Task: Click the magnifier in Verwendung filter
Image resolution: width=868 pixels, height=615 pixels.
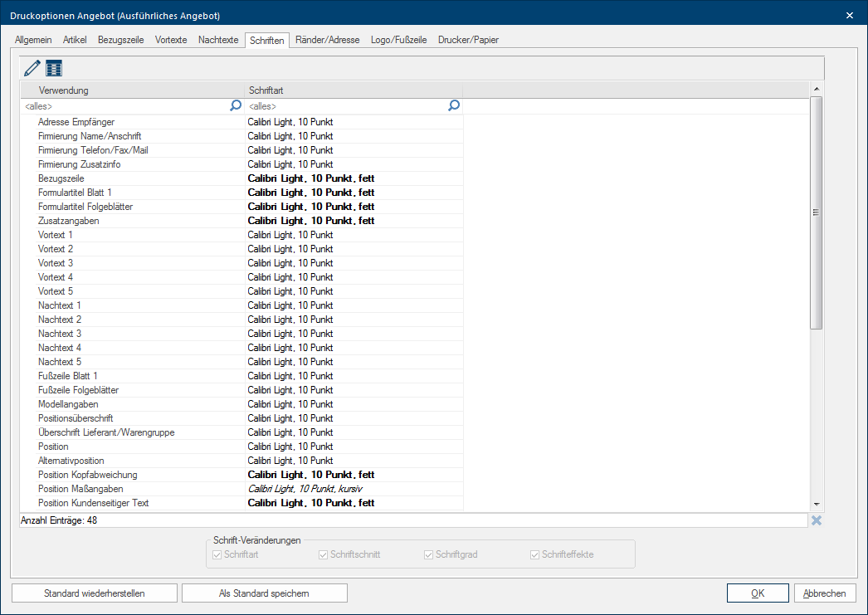Action: point(236,105)
